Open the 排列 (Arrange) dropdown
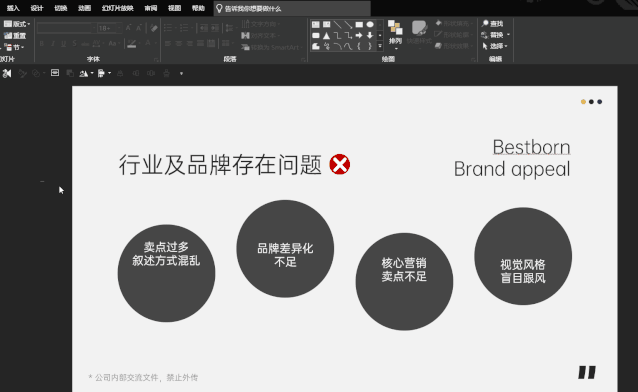Viewport: 638px width, 392px height. (395, 35)
